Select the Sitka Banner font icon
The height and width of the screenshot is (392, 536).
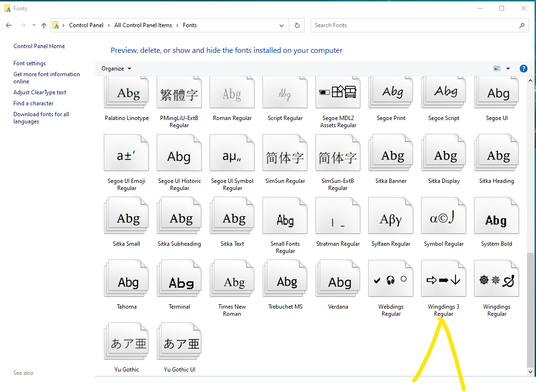[x=391, y=153]
